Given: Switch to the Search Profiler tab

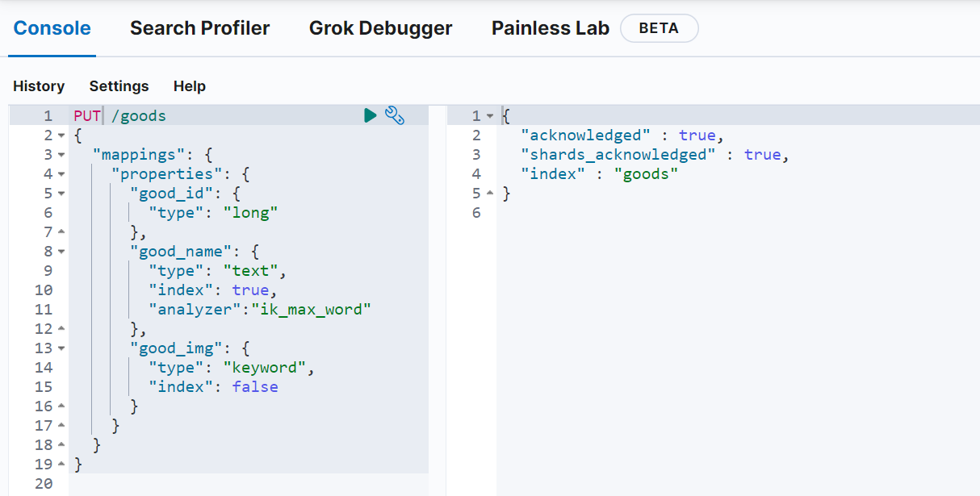Looking at the screenshot, I should [x=199, y=28].
